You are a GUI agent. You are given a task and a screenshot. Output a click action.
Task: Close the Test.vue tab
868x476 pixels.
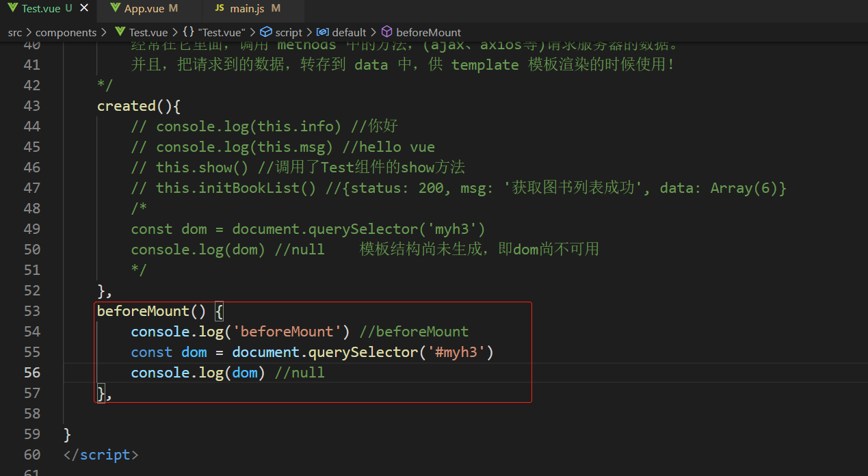(x=84, y=9)
